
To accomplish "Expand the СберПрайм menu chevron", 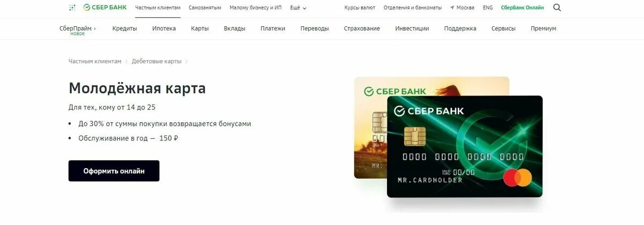I will click(94, 28).
